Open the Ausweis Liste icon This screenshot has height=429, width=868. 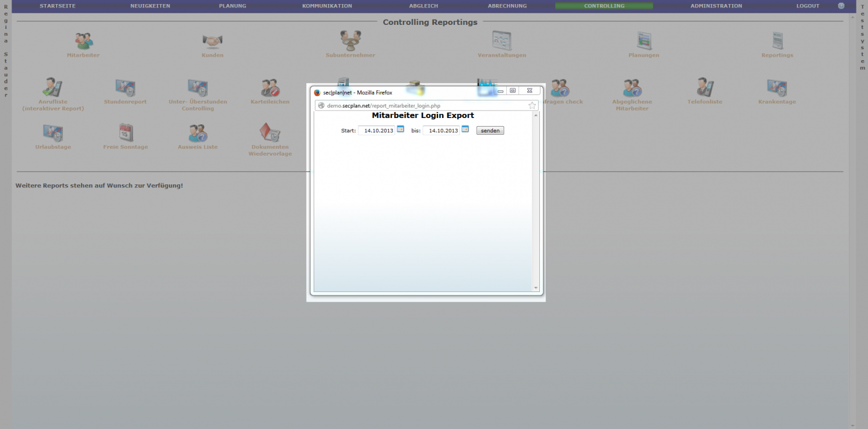(x=198, y=132)
